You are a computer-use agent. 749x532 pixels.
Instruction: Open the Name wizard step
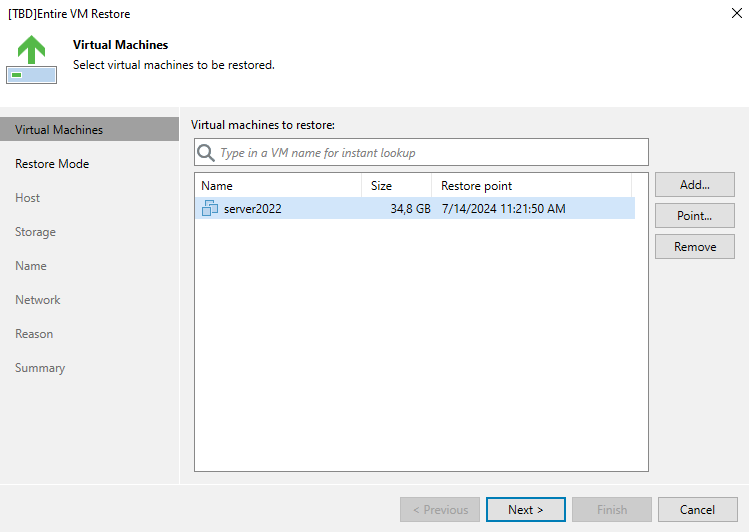[31, 266]
